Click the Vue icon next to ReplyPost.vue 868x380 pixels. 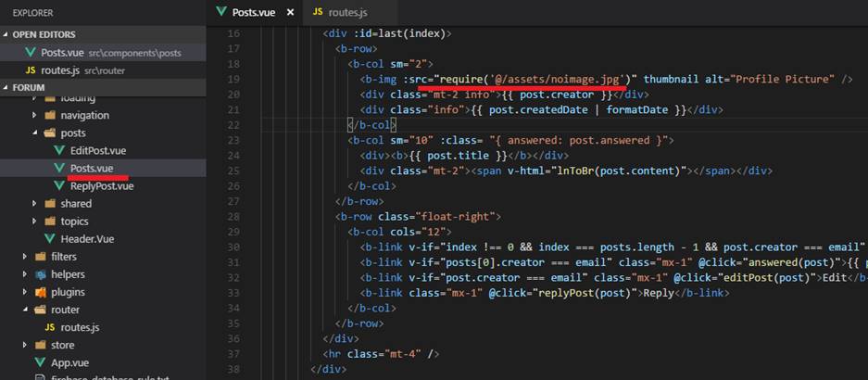click(60, 186)
